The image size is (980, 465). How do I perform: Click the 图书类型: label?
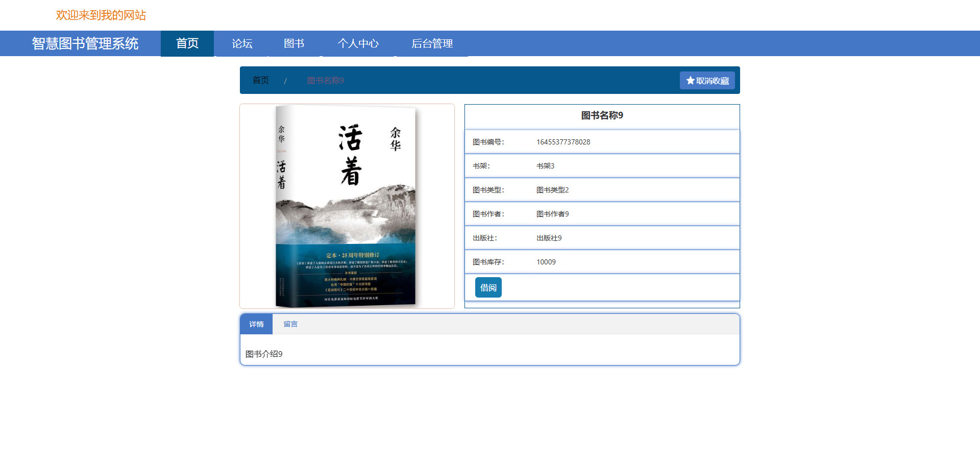488,190
